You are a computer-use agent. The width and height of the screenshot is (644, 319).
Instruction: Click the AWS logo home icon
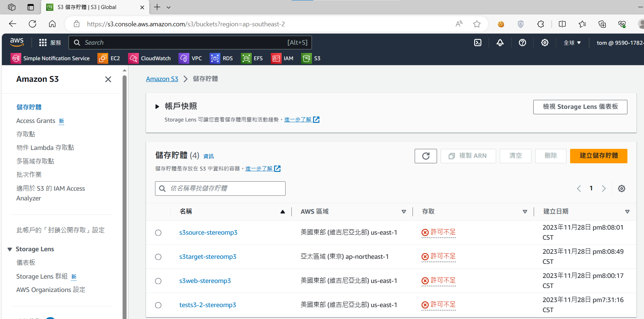17,42
